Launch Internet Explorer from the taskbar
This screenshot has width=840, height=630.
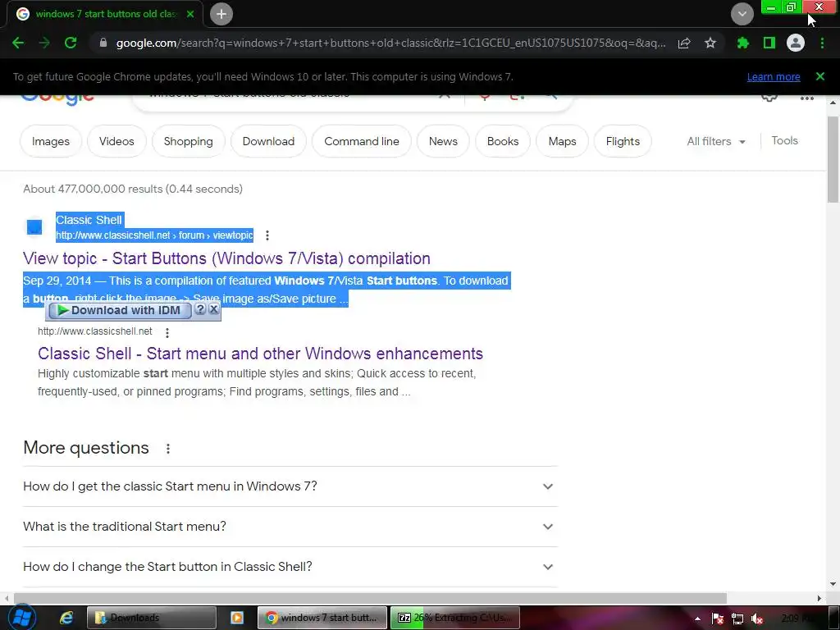[x=66, y=618]
